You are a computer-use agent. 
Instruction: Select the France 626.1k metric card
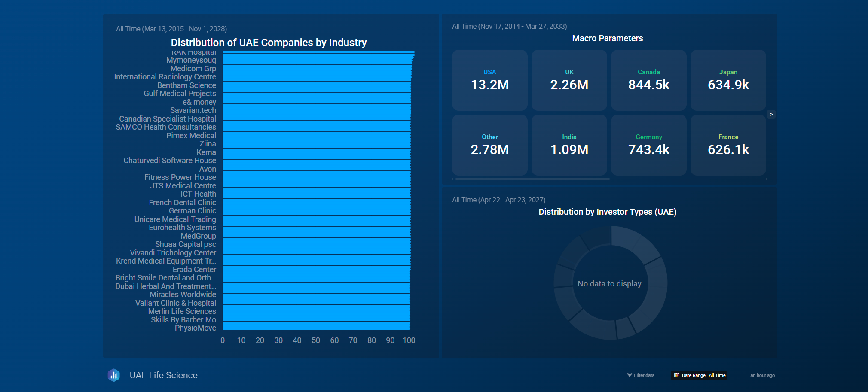pyautogui.click(x=728, y=145)
